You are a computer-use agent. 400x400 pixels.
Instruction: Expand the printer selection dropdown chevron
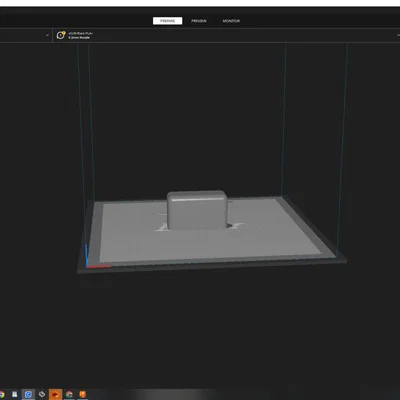(47, 35)
